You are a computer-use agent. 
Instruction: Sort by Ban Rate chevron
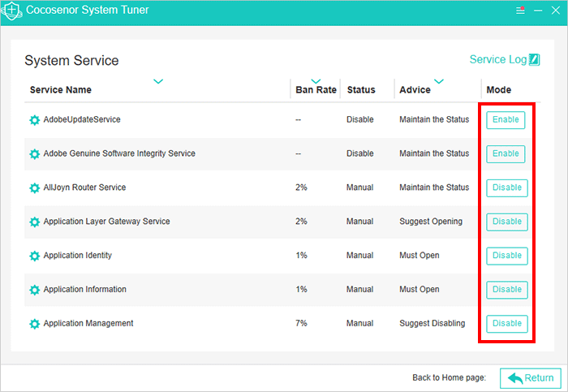[316, 81]
